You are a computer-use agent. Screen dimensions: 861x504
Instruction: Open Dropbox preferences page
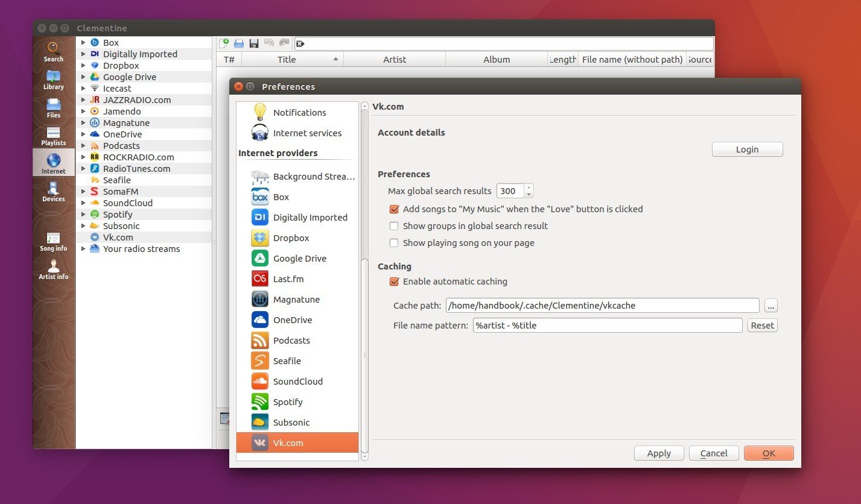pyautogui.click(x=297, y=238)
